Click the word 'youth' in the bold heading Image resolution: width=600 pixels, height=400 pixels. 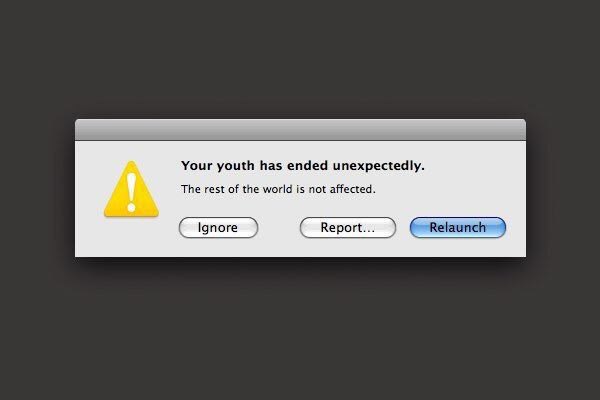coord(235,166)
